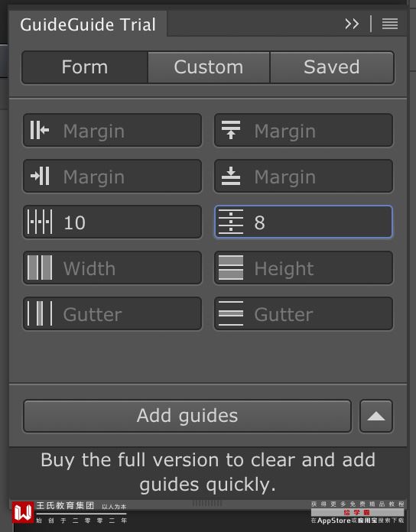Click the Add guides button
Screen dimensions: 416x532
coord(187,416)
